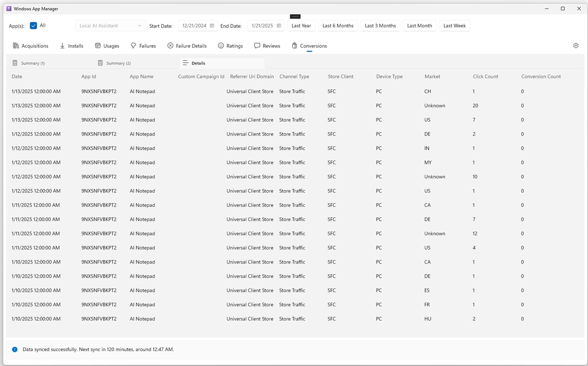
Task: Click the Last Year button
Action: pos(301,26)
